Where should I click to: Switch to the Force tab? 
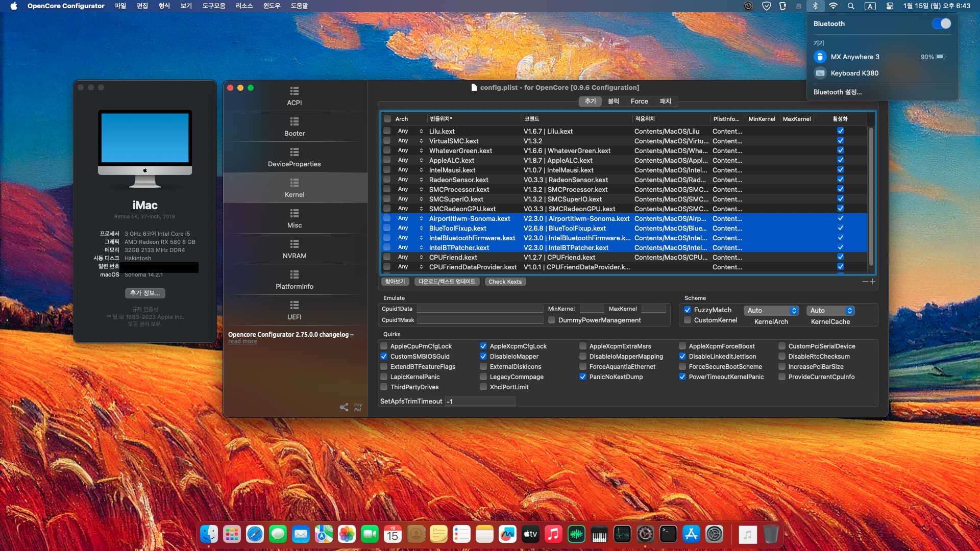pos(639,101)
